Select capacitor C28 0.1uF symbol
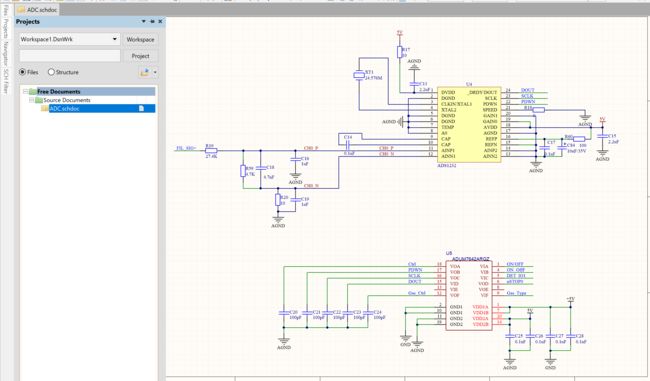Screen dimensions: 650x381 pos(570,336)
